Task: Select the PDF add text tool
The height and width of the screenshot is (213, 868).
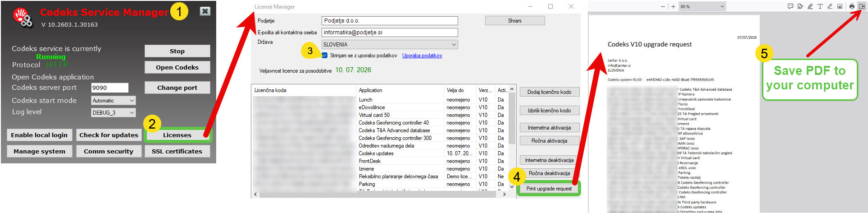Action: point(820,6)
